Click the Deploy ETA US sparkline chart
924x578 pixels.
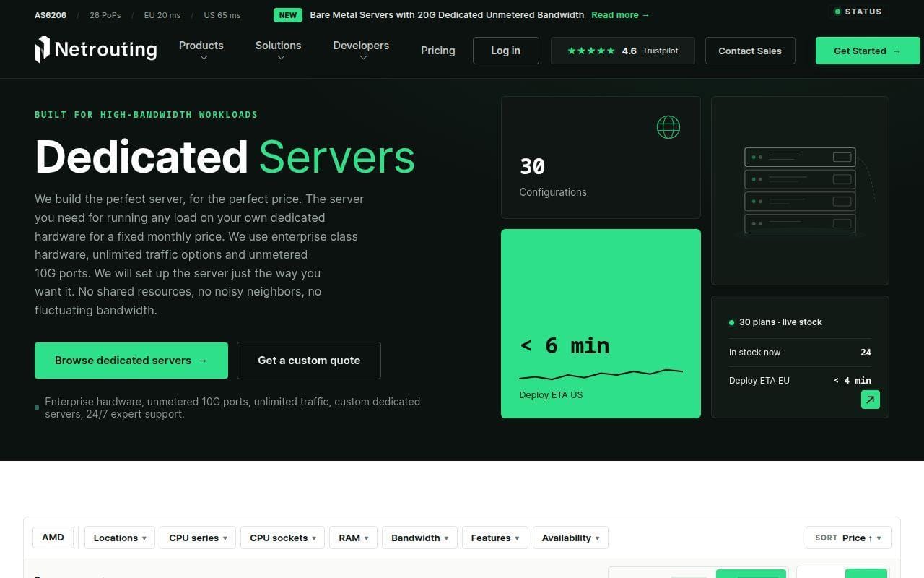[x=601, y=374]
